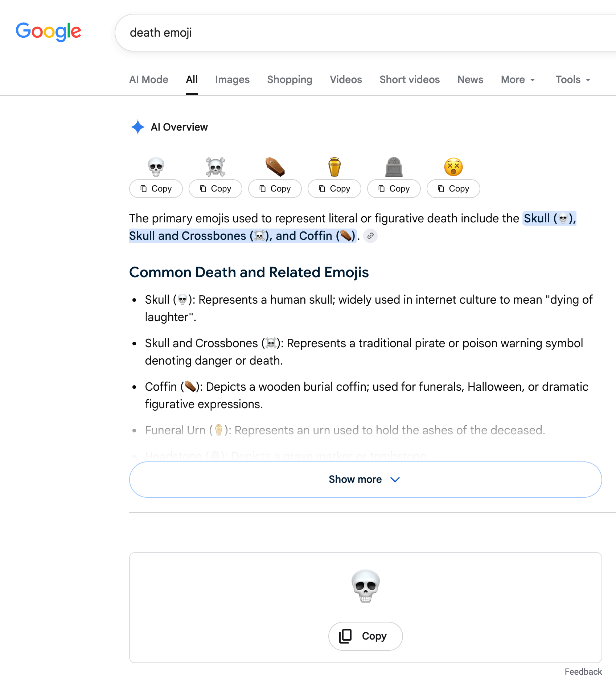Image resolution: width=616 pixels, height=682 pixels.
Task: Click the Feedback link
Action: click(x=583, y=671)
